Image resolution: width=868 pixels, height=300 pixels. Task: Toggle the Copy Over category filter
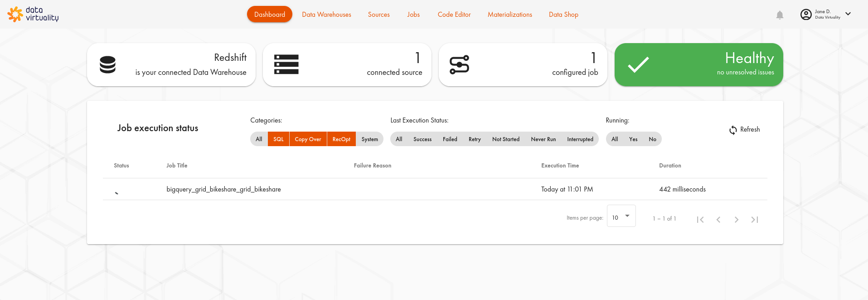(308, 139)
